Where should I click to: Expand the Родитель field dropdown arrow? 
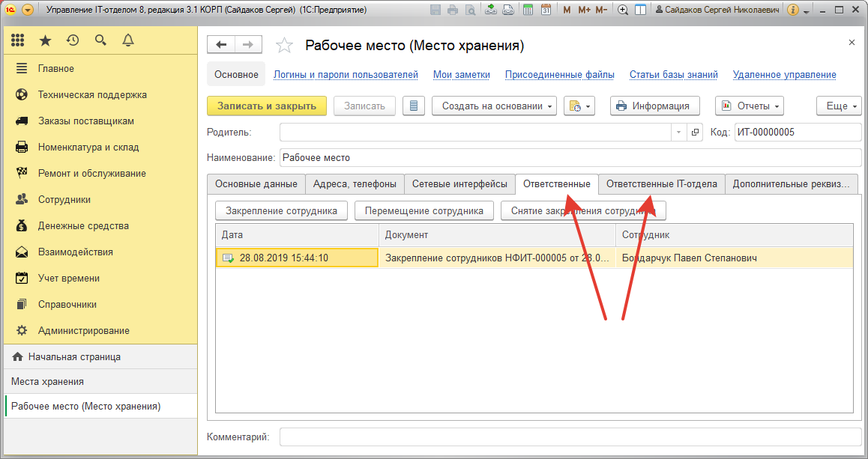click(678, 133)
